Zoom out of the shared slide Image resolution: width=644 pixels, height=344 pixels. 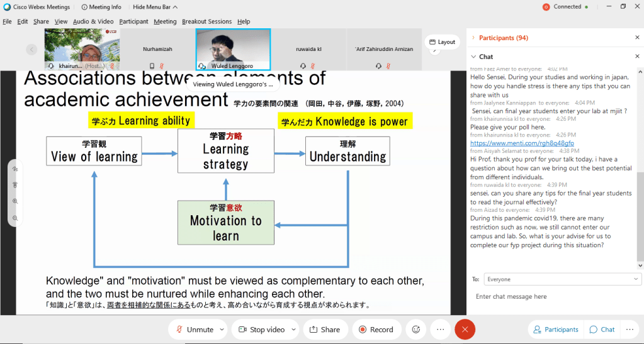click(x=15, y=218)
